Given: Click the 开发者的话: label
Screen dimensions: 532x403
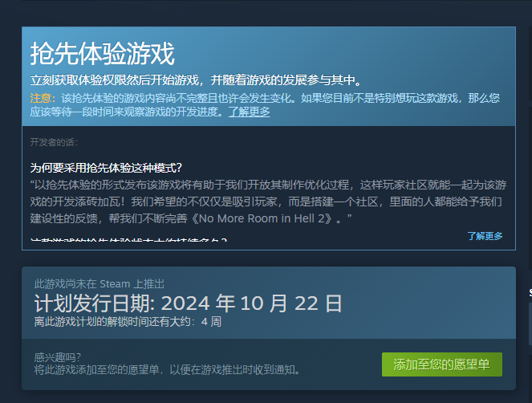Looking at the screenshot, I should click(x=54, y=142).
